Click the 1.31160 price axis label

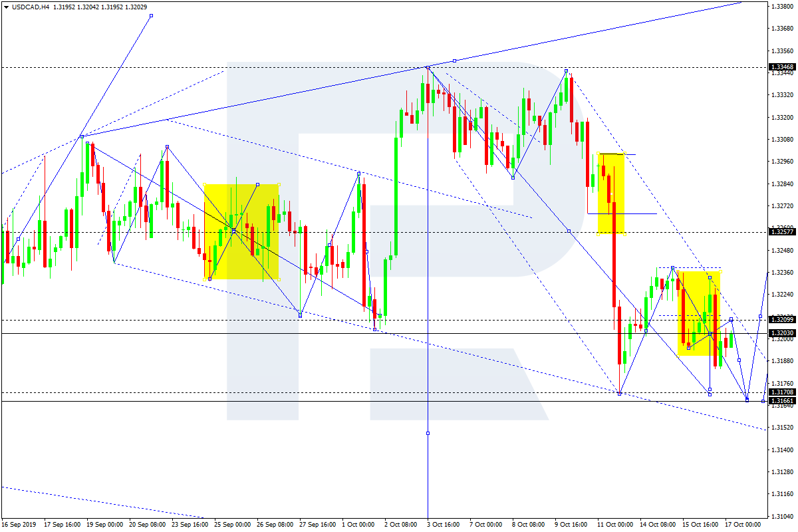(781, 494)
